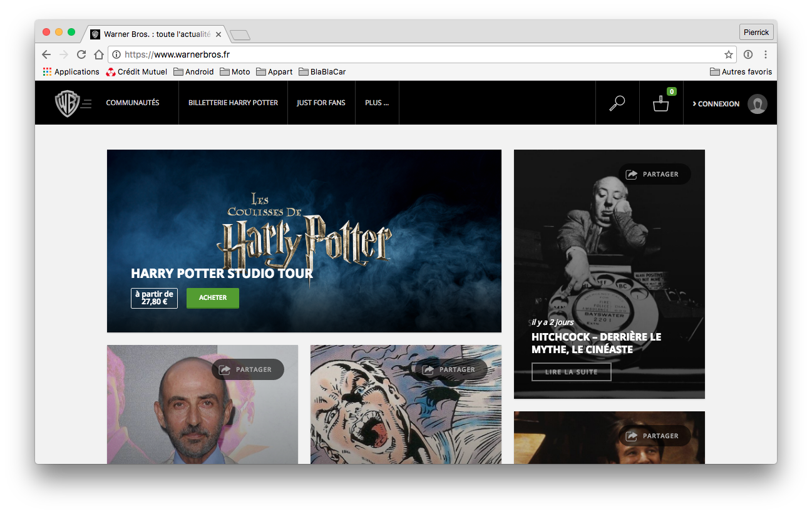This screenshot has width=812, height=514.
Task: Share the comic illustration article via PARTAGER
Action: point(451,369)
